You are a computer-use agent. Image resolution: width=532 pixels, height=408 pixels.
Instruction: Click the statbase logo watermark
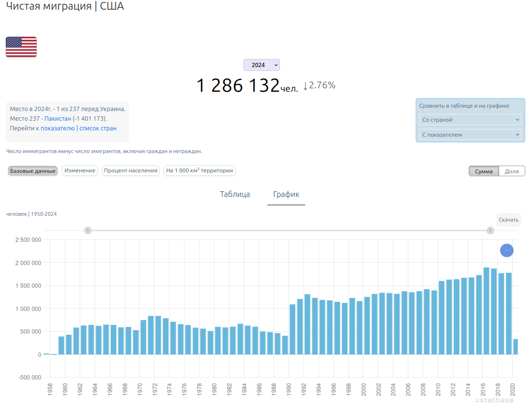coord(494,400)
